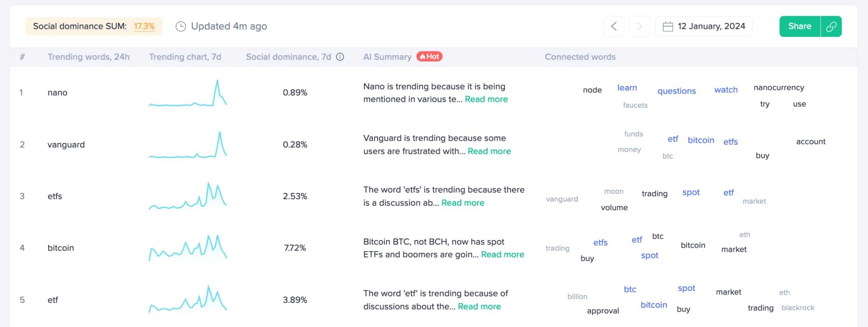Click the nano trending chart sparkline
The width and height of the screenshot is (868, 327).
click(188, 93)
